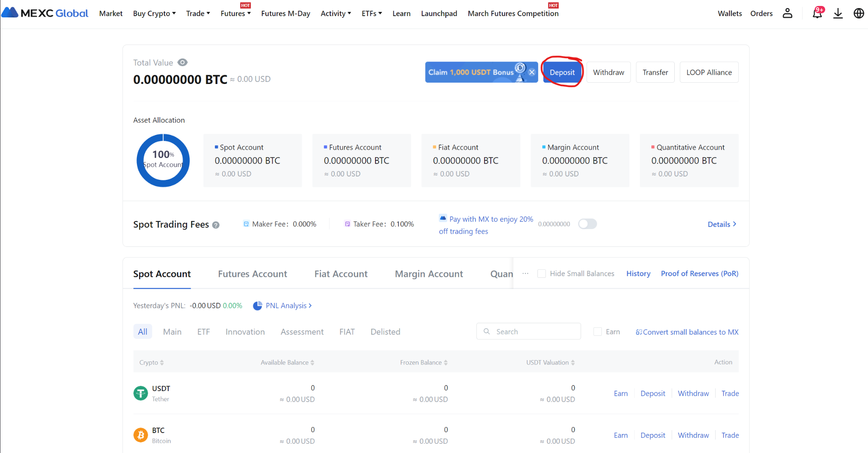Switch to Futures Account tab
This screenshot has width=868, height=453.
pos(253,274)
